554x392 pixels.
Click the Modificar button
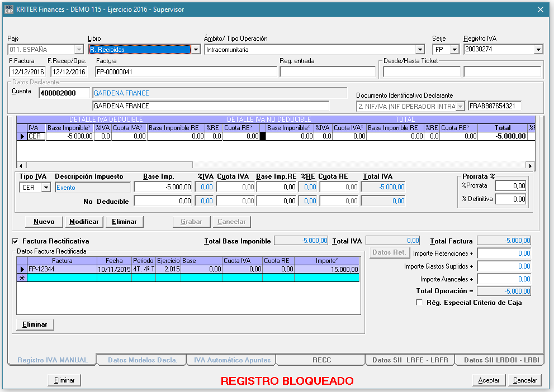pyautogui.click(x=84, y=222)
